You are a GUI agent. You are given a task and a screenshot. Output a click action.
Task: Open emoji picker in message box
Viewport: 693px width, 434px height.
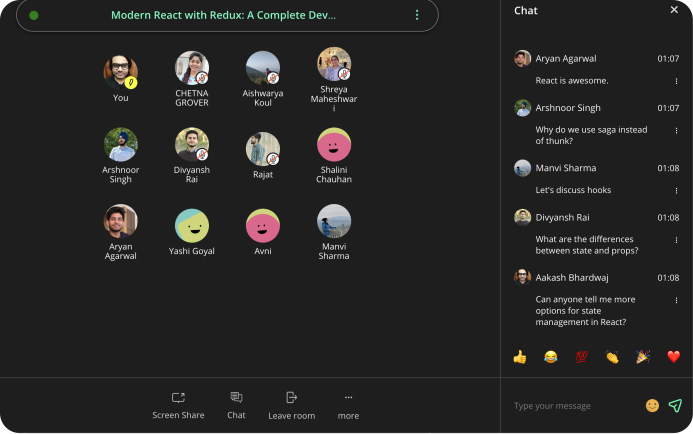click(652, 405)
